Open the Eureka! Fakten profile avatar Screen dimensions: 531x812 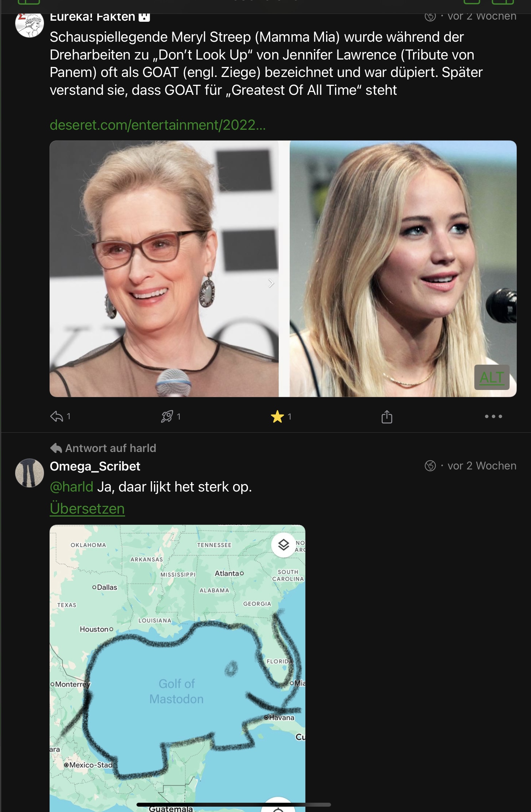pyautogui.click(x=30, y=24)
